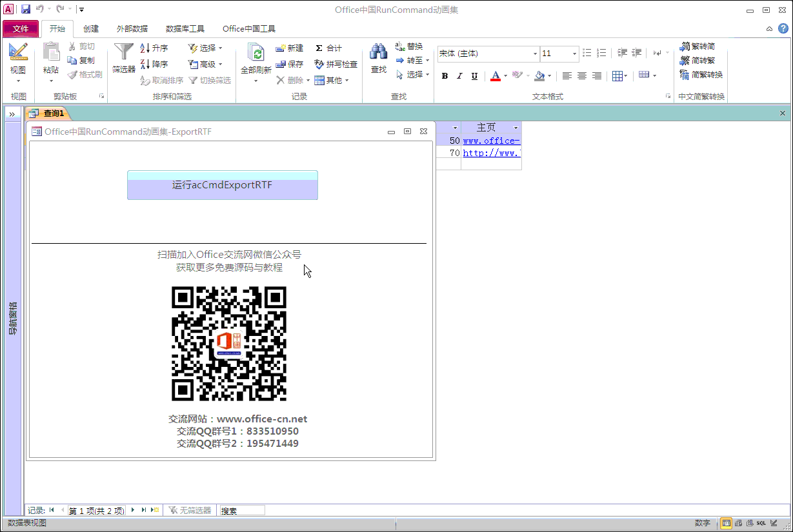Image resolution: width=793 pixels, height=532 pixels.
Task: Open 简繁转换 conversion dialog
Action: click(x=701, y=75)
